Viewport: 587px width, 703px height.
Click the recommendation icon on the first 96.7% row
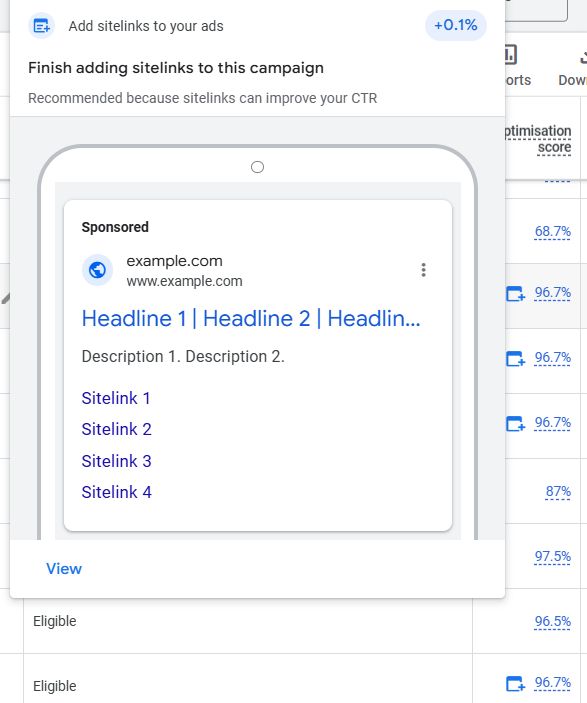516,294
